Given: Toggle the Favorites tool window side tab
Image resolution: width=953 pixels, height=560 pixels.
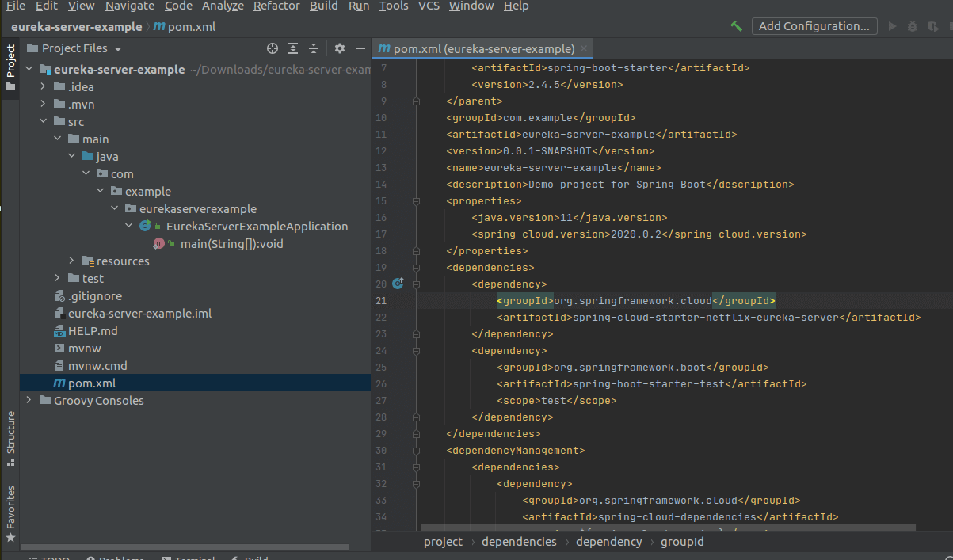Looking at the screenshot, I should [10, 513].
